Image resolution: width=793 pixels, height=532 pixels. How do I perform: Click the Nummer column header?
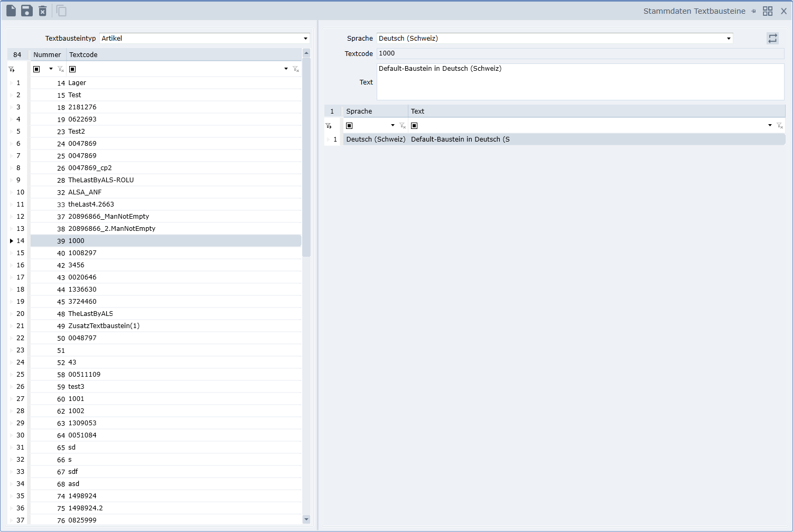click(x=48, y=54)
